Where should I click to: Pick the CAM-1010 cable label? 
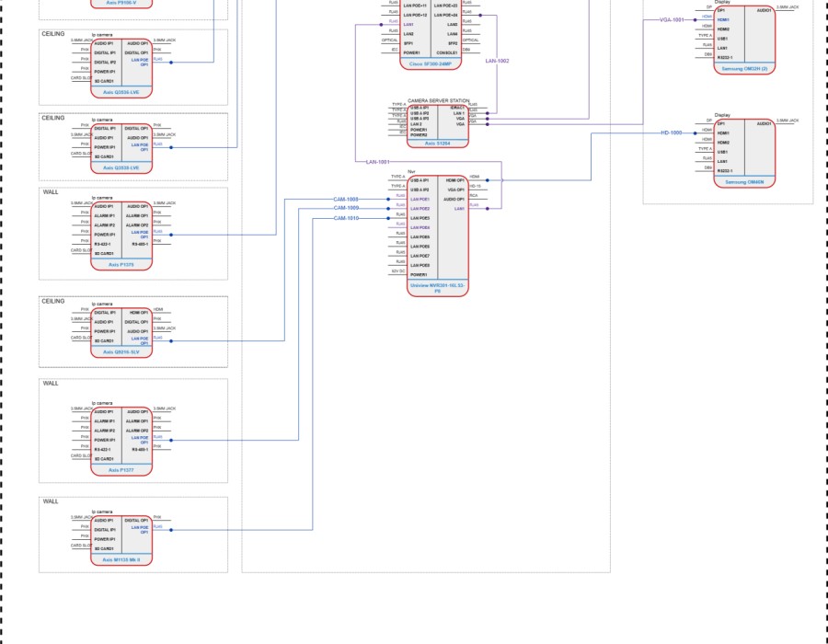coord(346,218)
